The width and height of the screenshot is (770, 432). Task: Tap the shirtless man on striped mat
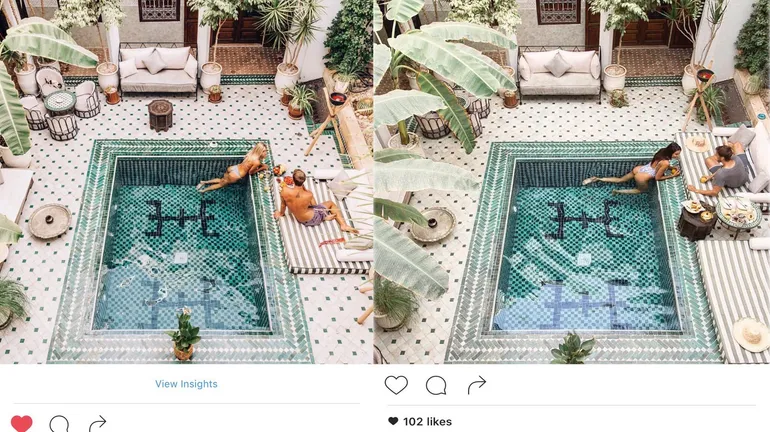click(311, 202)
